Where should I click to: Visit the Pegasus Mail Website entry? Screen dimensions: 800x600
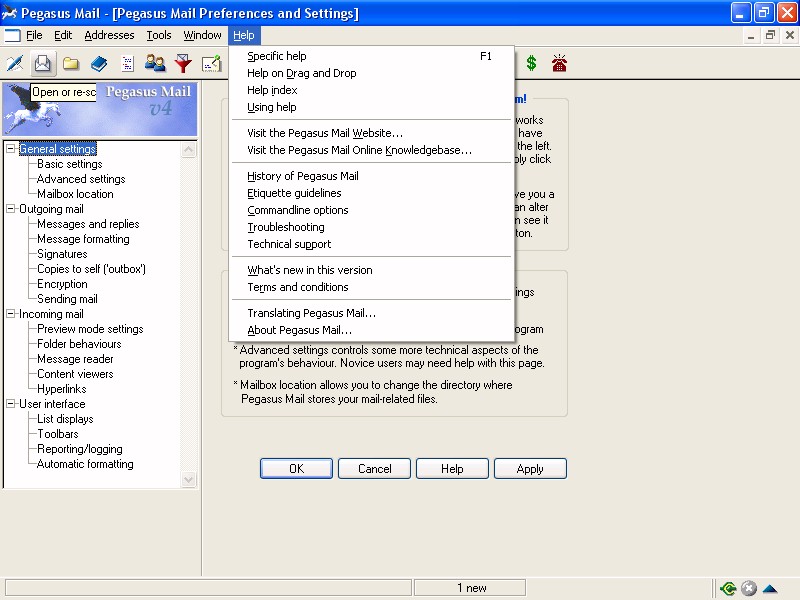[x=371, y=133]
